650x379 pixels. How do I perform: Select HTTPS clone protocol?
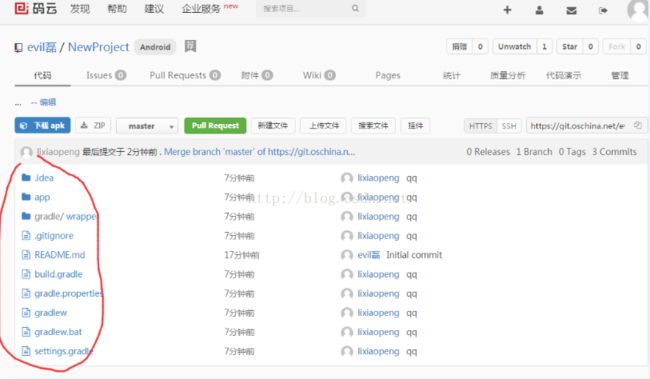[480, 126]
